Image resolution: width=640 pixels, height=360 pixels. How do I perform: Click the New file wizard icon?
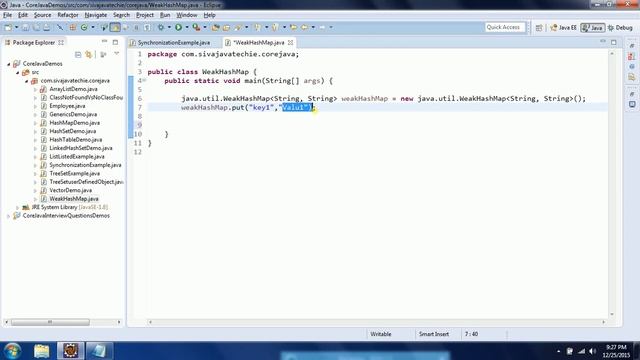[8, 27]
